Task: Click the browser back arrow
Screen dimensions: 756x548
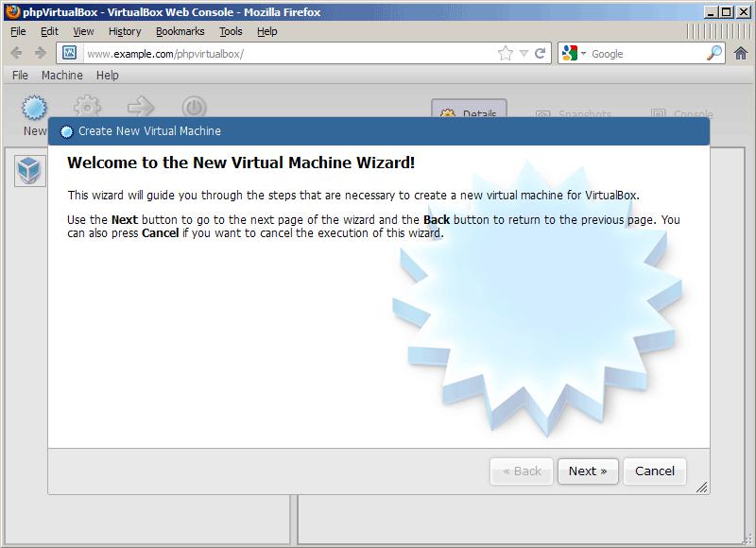Action: 16,53
